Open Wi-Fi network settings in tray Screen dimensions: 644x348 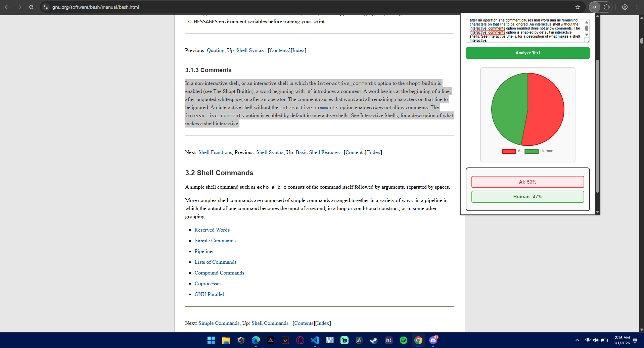pyautogui.click(x=588, y=340)
